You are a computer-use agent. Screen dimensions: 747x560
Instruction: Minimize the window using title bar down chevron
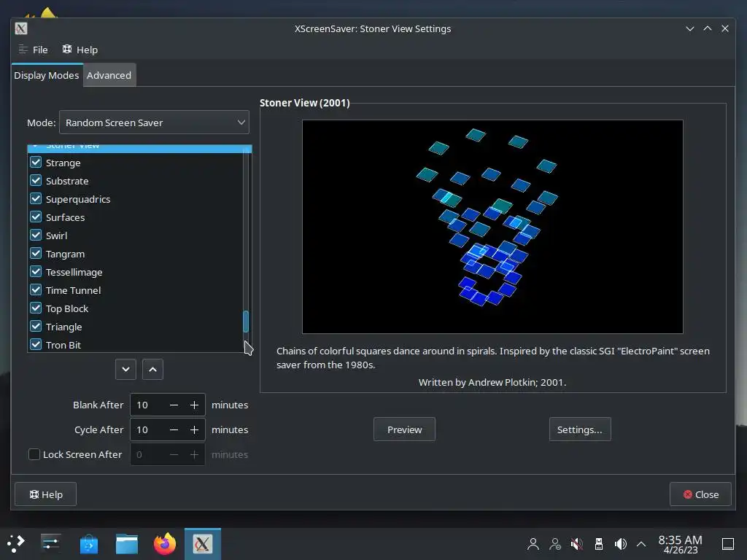[x=690, y=28]
